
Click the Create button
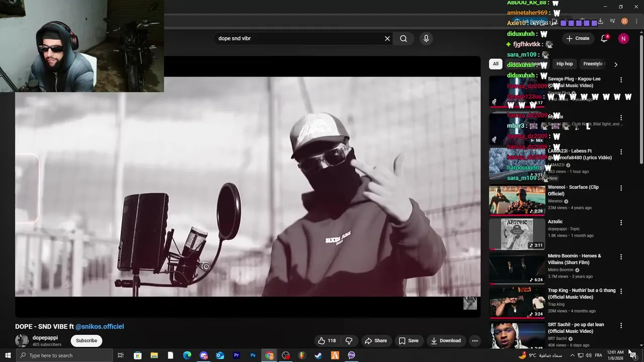tap(578, 38)
